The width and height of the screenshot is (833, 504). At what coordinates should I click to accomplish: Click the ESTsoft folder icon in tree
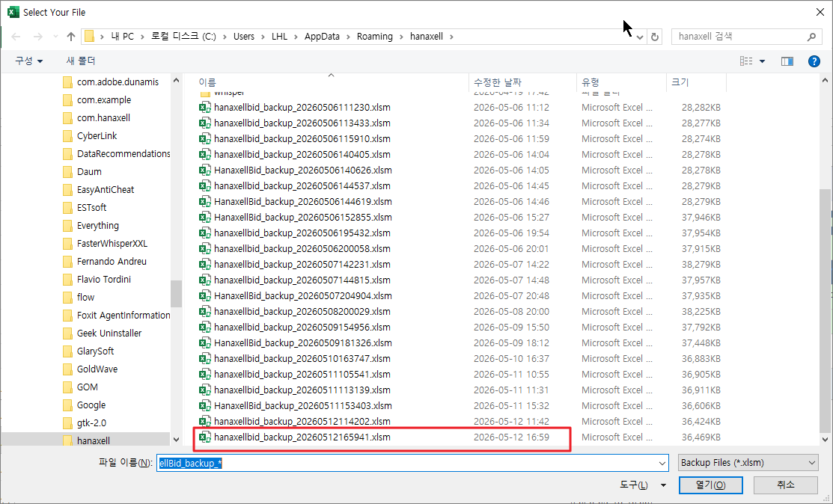pyautogui.click(x=67, y=207)
